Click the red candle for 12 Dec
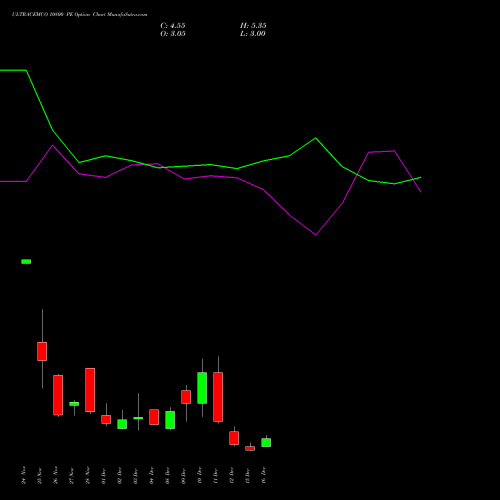 point(234,438)
